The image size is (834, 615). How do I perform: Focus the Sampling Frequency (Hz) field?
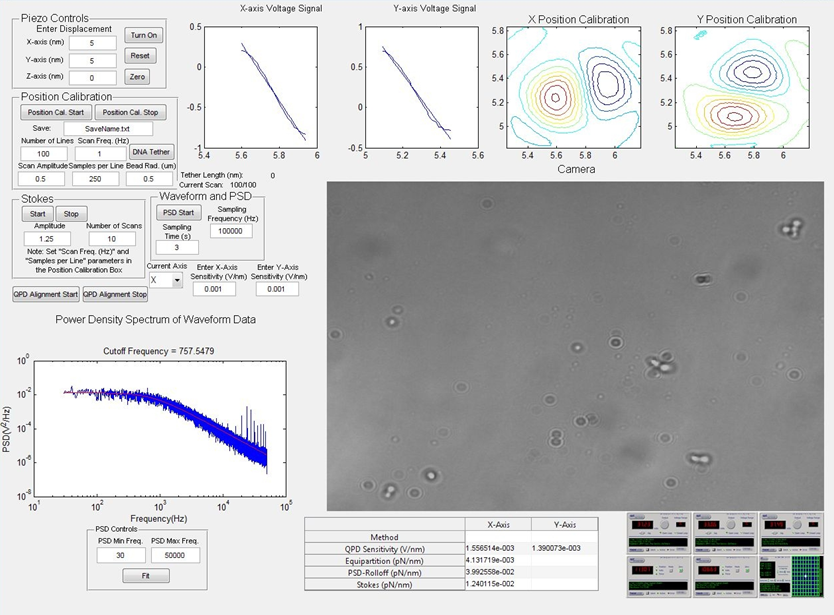pyautogui.click(x=231, y=231)
